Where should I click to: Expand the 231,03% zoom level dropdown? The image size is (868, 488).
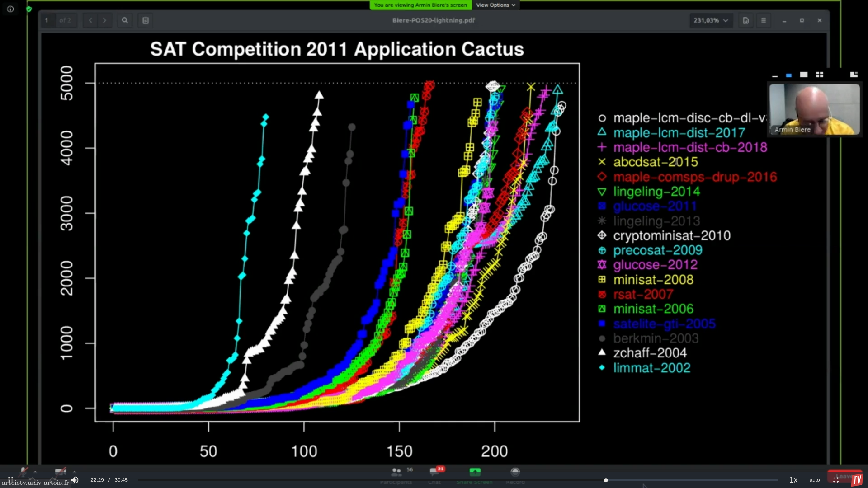(x=711, y=20)
